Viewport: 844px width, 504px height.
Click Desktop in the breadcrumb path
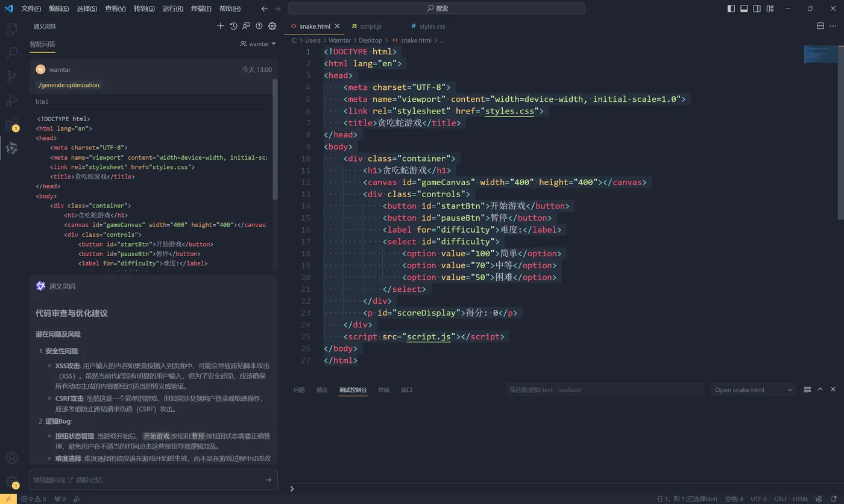coord(371,40)
